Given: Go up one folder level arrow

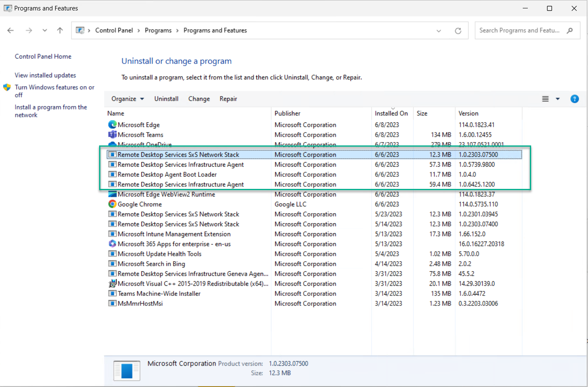Looking at the screenshot, I should tap(60, 30).
